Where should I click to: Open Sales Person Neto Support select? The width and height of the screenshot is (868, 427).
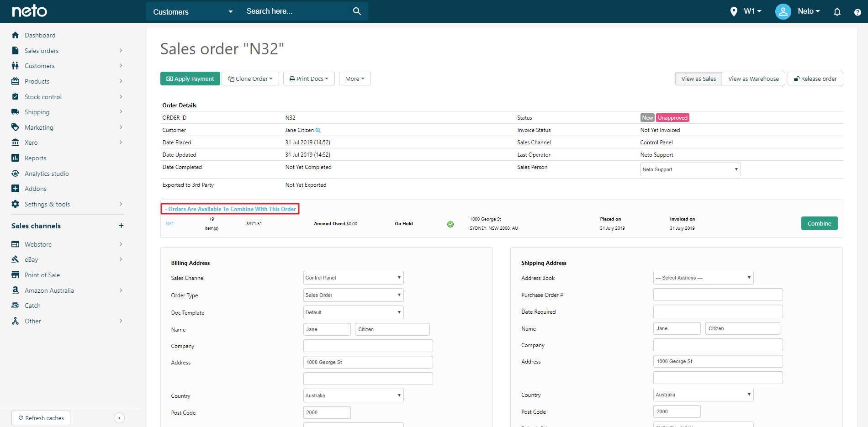click(x=690, y=169)
